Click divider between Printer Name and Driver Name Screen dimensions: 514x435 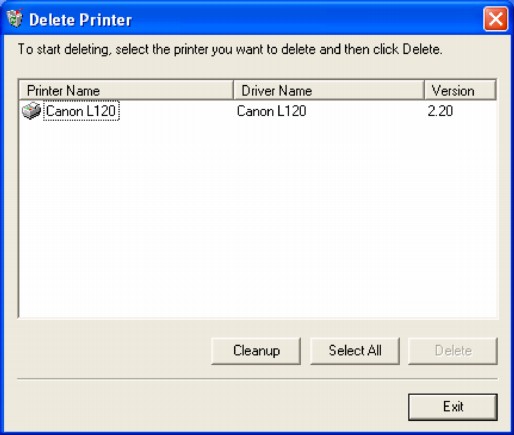click(x=233, y=90)
